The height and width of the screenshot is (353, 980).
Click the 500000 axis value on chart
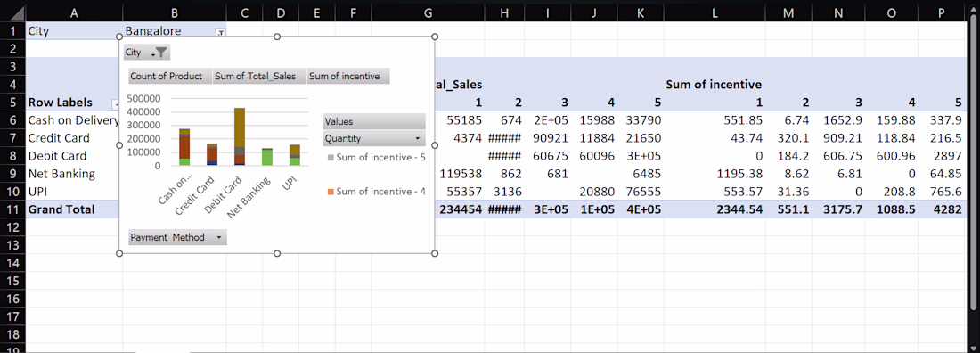point(143,98)
